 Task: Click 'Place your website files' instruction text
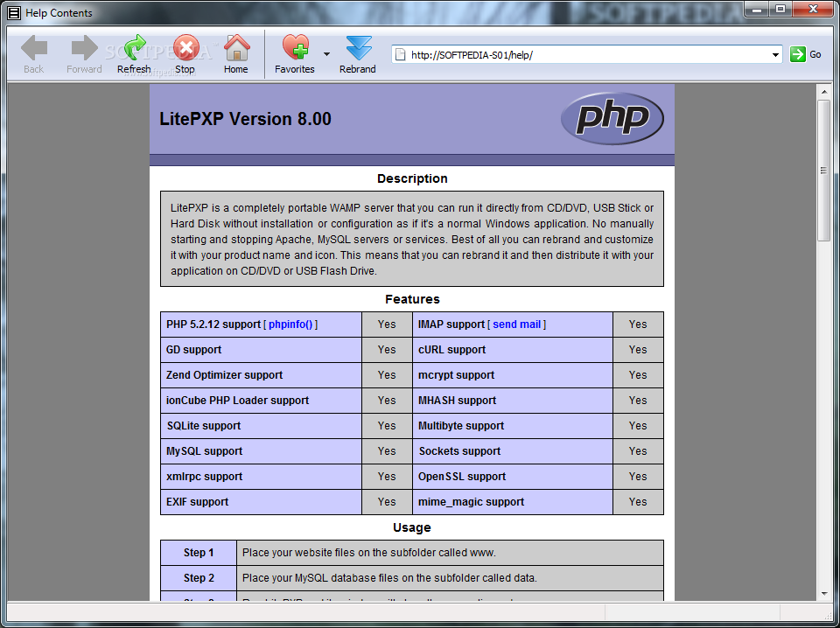369,553
